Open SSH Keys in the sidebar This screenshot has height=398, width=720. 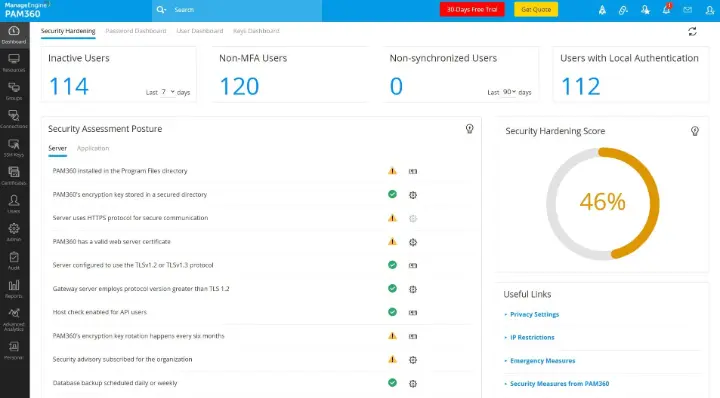(x=14, y=148)
